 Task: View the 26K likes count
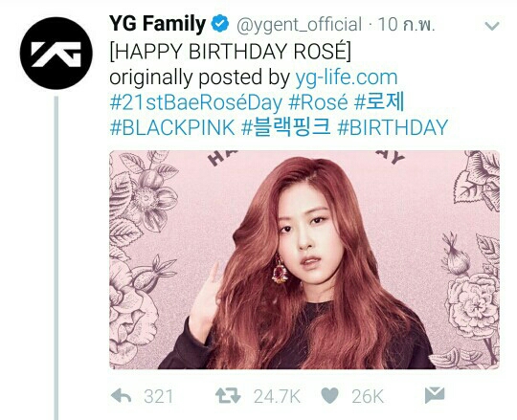click(368, 396)
